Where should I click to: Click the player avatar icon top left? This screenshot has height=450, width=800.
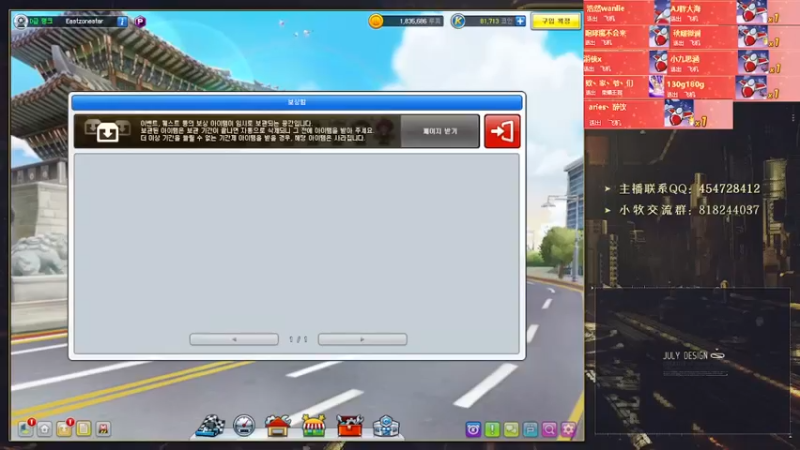[x=21, y=21]
